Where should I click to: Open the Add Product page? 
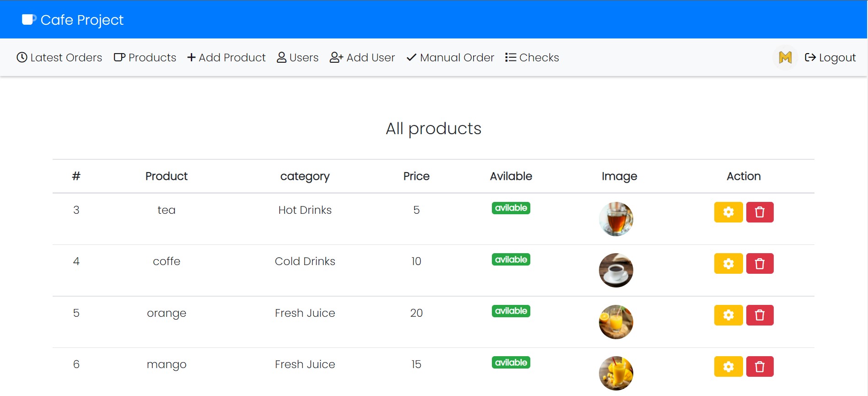[226, 57]
